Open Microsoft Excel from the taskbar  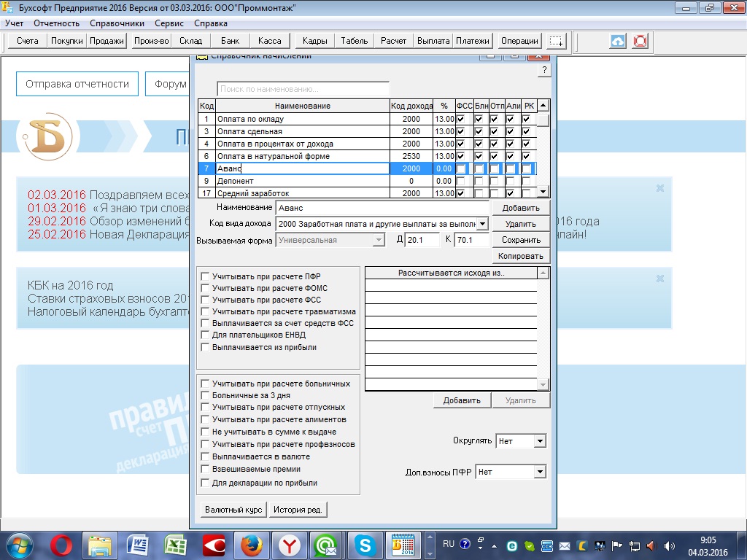(x=176, y=545)
